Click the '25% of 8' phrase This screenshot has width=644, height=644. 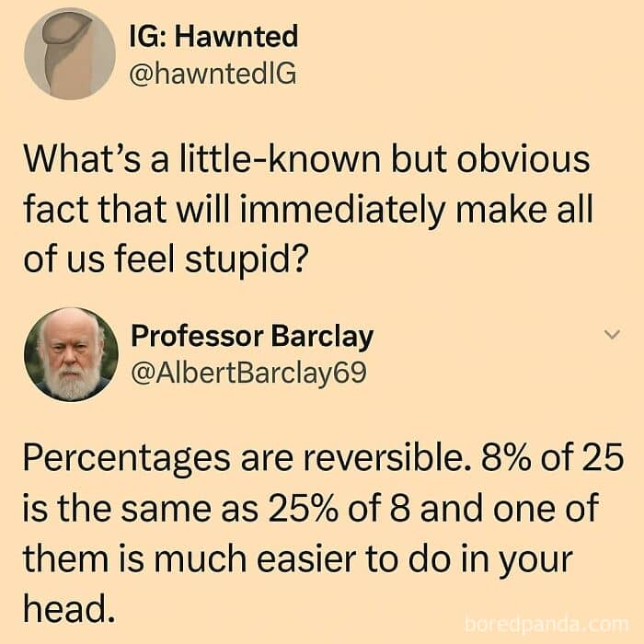339,509
